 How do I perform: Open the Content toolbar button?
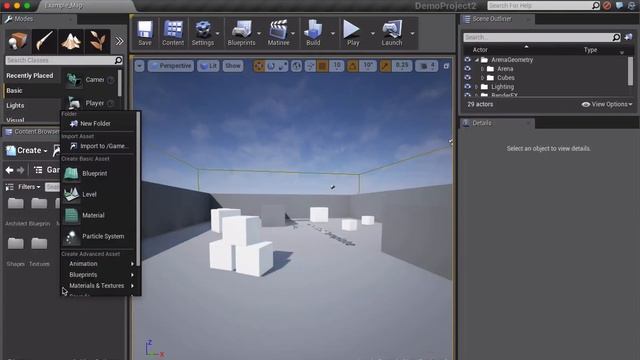click(x=173, y=33)
